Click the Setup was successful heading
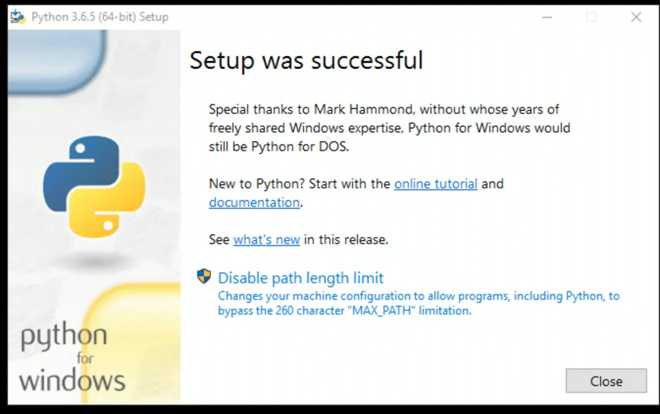Screen dimensions: 660x414 tap(306, 61)
